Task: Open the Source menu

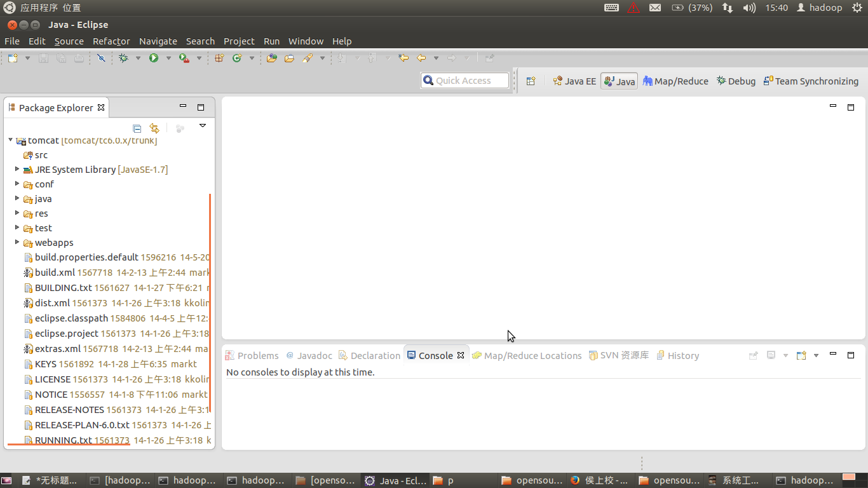Action: pos(69,41)
